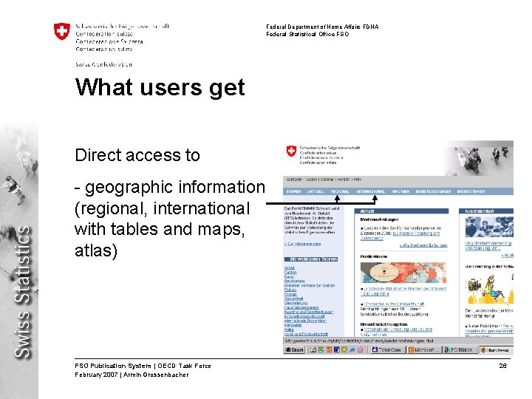
Task: Click the Swiss shield logo in the slide header
Action: tap(62, 31)
